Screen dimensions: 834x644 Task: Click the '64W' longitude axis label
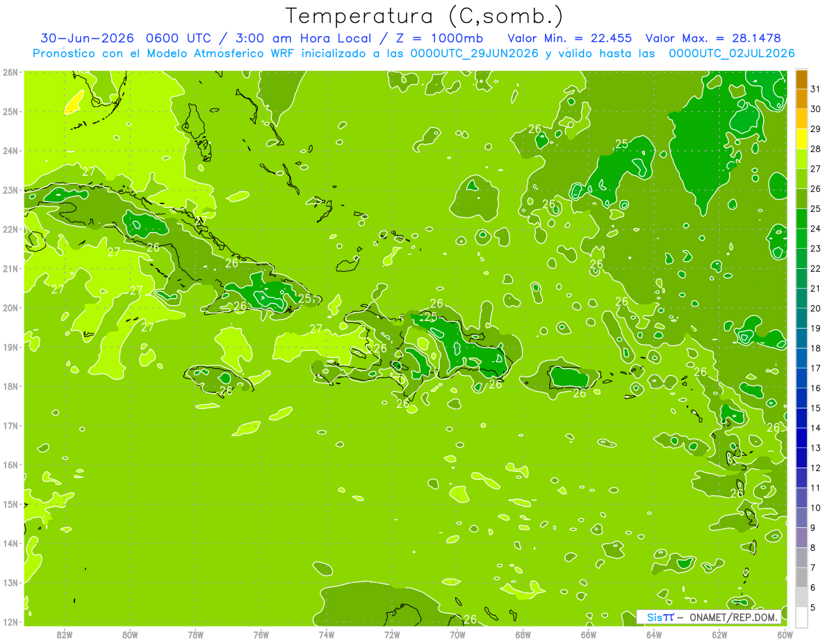click(x=654, y=634)
